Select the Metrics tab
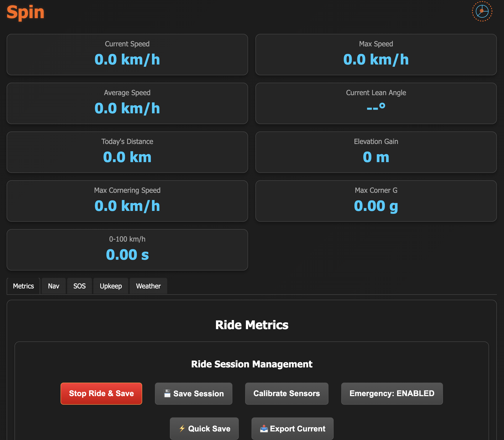Image resolution: width=504 pixels, height=440 pixels. click(23, 286)
